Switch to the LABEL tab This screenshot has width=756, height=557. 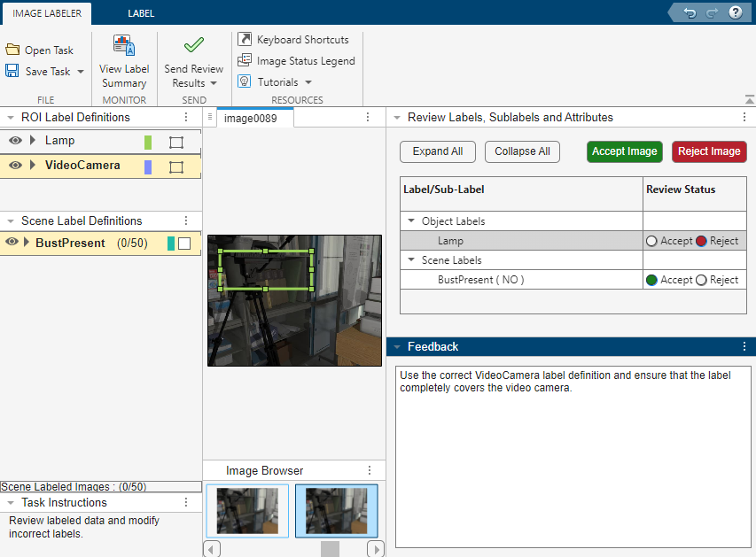tap(140, 14)
